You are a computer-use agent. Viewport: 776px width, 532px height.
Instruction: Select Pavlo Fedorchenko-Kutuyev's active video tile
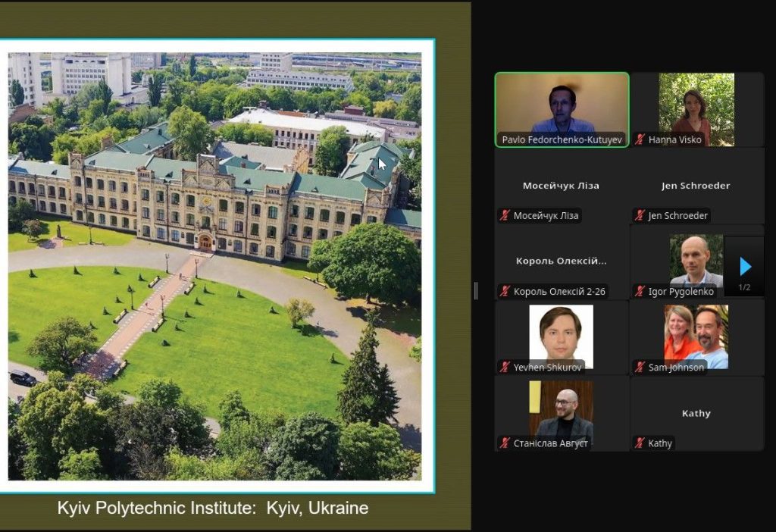[x=562, y=106]
